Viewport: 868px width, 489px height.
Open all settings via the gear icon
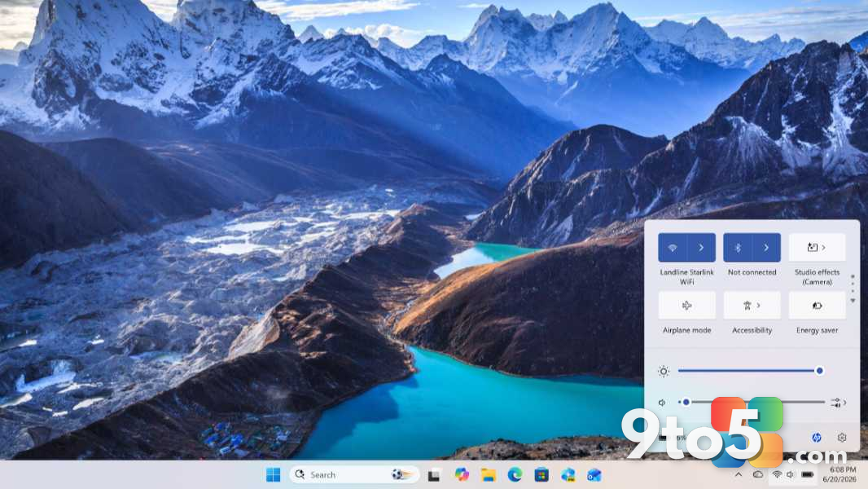[x=842, y=438]
